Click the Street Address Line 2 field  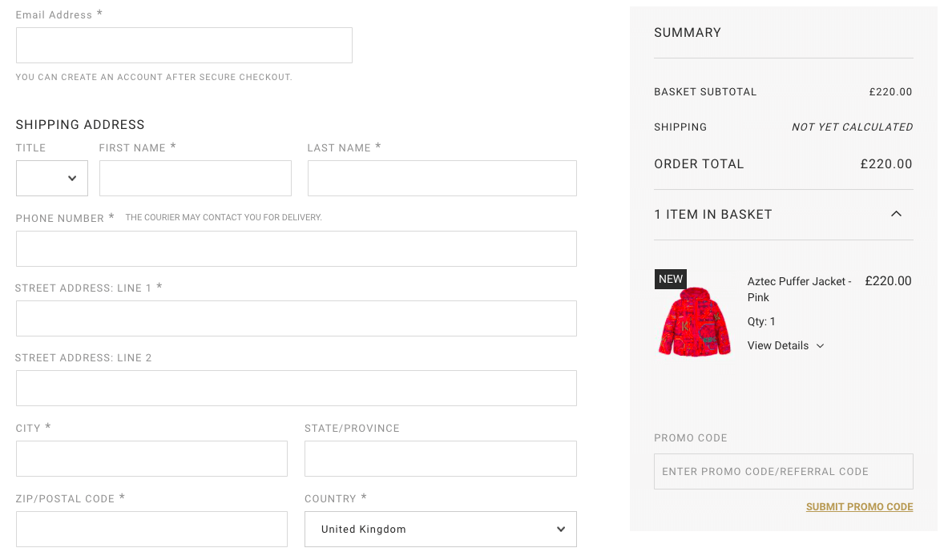(x=296, y=388)
